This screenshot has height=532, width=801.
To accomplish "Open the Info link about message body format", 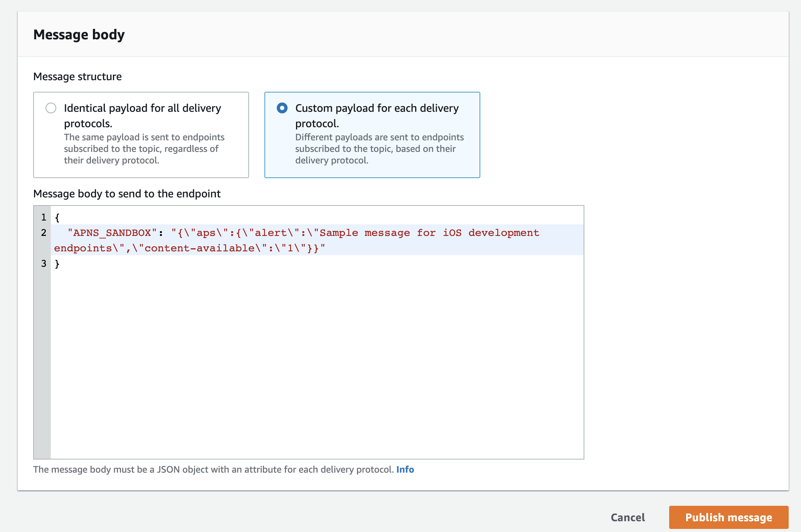I will [x=405, y=470].
